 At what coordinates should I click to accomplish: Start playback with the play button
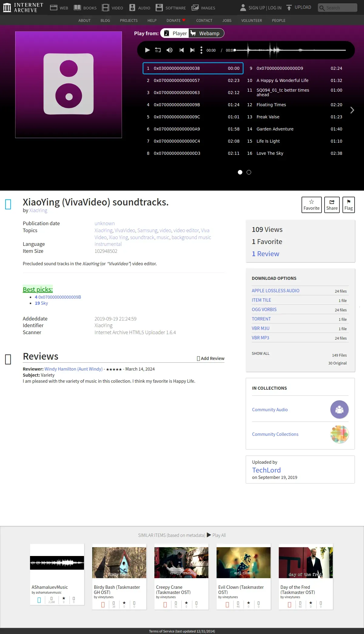click(x=147, y=50)
